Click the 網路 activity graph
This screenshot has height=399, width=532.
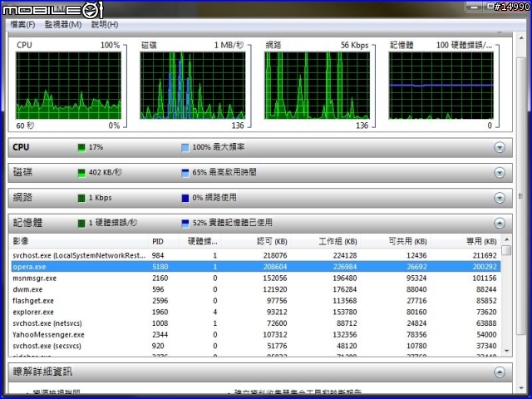[318, 86]
